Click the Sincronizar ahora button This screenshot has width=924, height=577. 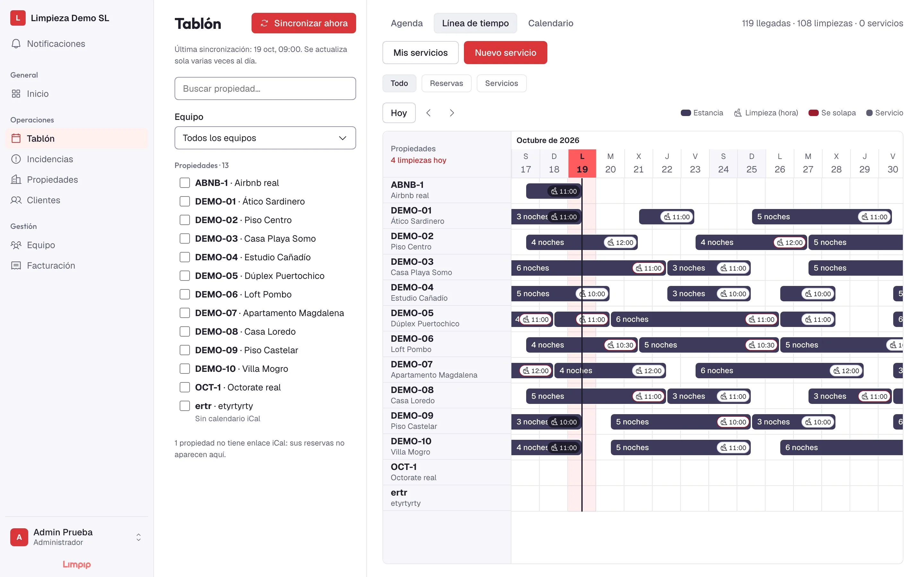[x=304, y=23]
